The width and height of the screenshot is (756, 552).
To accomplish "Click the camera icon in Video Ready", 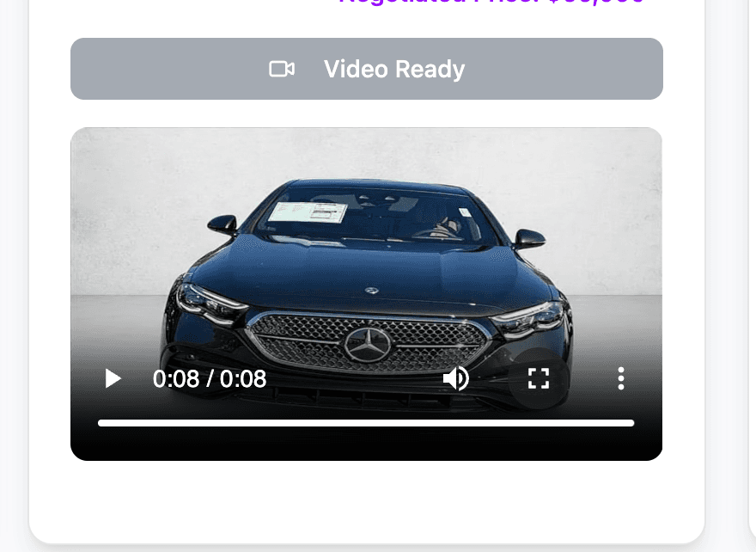I will 282,69.
